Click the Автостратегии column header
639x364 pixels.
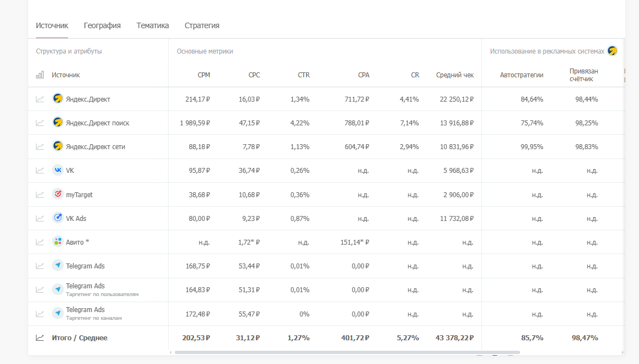coord(521,75)
